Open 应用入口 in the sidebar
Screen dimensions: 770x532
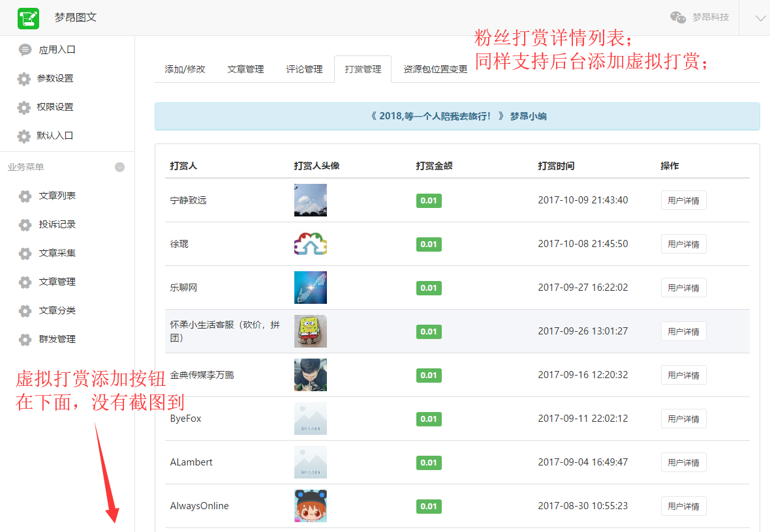[x=57, y=50]
